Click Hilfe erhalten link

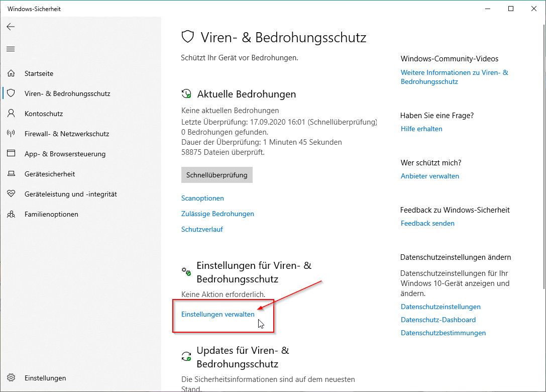[x=421, y=129]
